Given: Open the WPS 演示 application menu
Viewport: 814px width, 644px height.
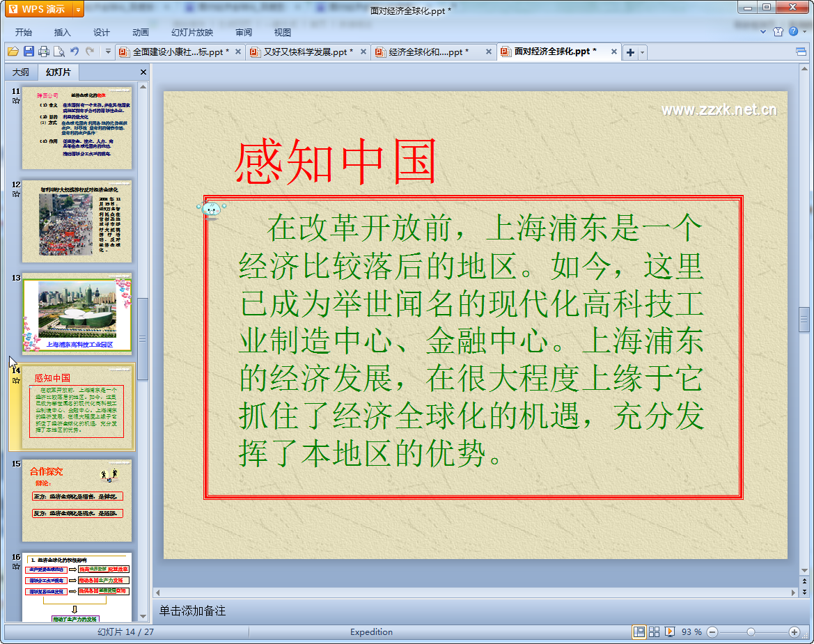Looking at the screenshot, I should point(39,9).
